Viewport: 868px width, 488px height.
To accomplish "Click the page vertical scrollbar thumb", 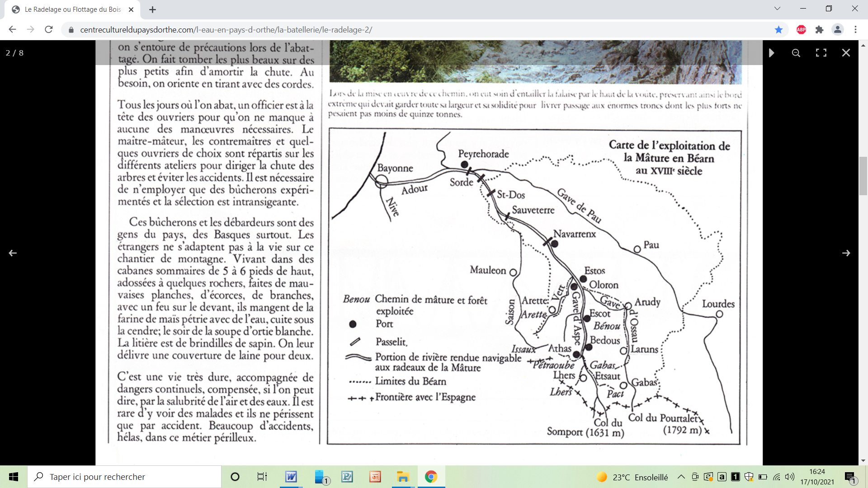I will 863,176.
